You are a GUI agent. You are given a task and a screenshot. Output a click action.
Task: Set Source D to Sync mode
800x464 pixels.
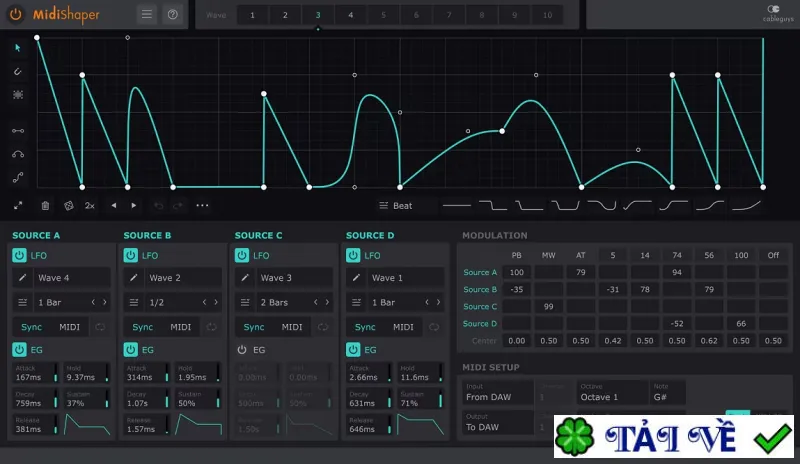365,327
